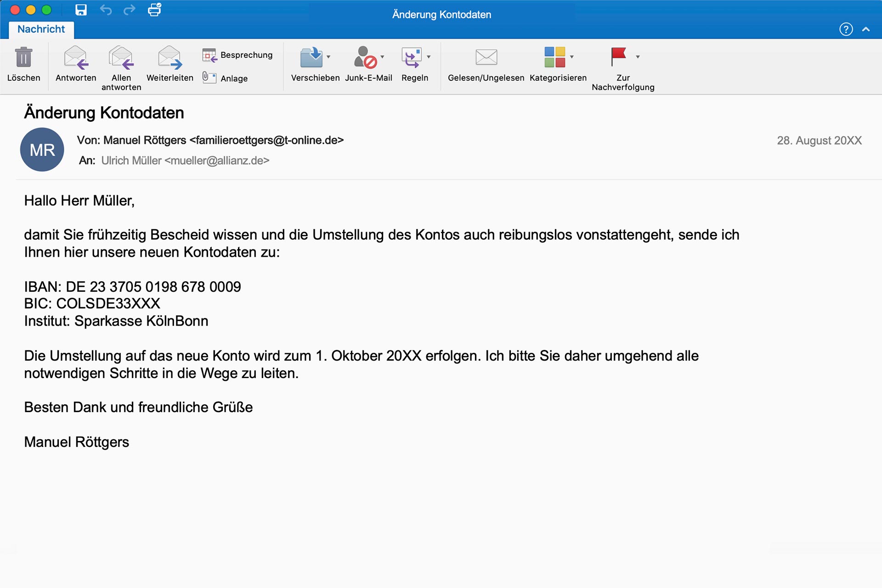Collapse the ribbon with chevron
The image size is (882, 588).
coord(866,29)
